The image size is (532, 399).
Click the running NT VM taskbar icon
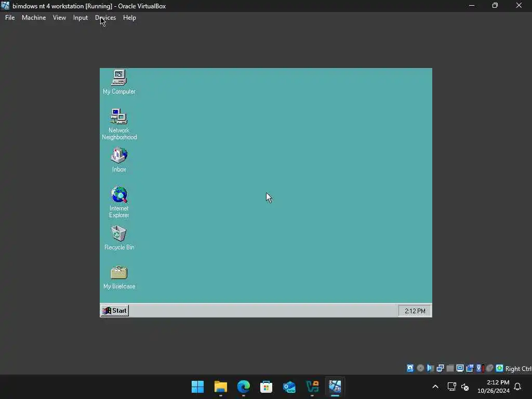coord(335,387)
